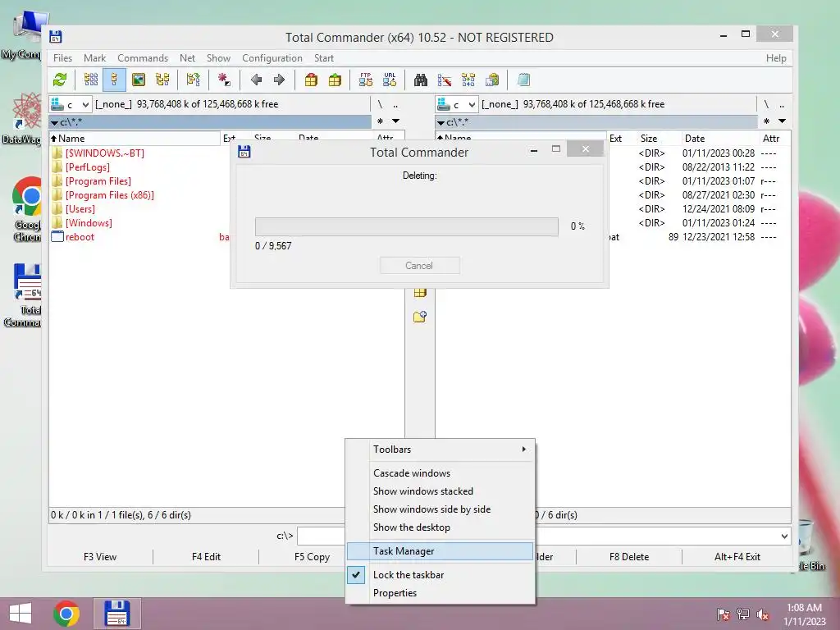
Task: Click the swap panels toolbar icon
Action: pyautogui.click(x=194, y=80)
